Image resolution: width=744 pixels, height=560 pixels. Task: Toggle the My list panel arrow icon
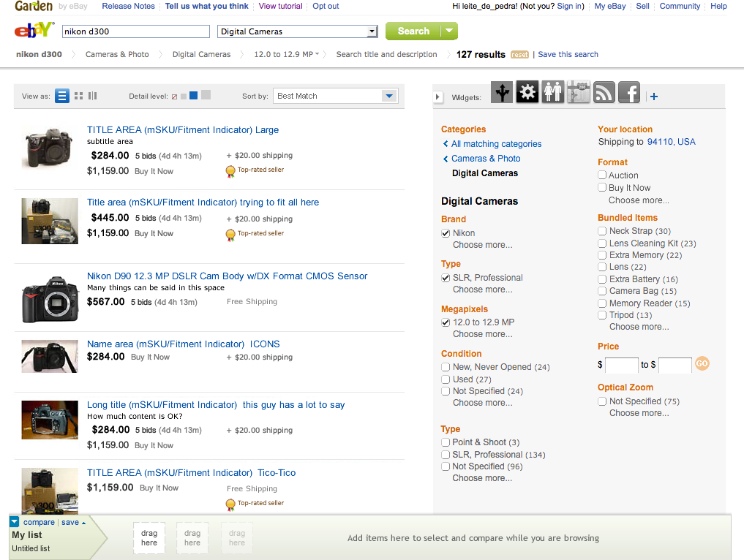pyautogui.click(x=14, y=522)
